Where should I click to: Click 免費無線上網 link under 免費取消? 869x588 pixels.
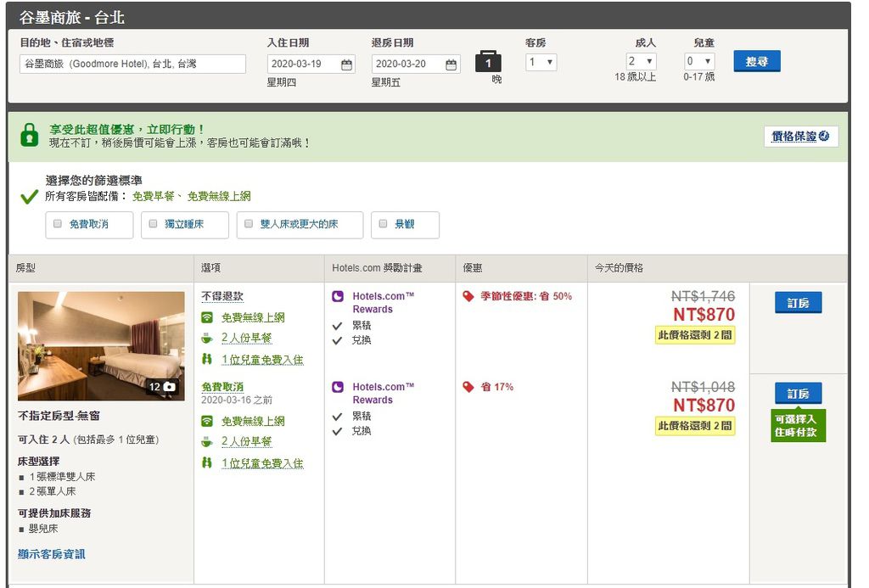253,421
